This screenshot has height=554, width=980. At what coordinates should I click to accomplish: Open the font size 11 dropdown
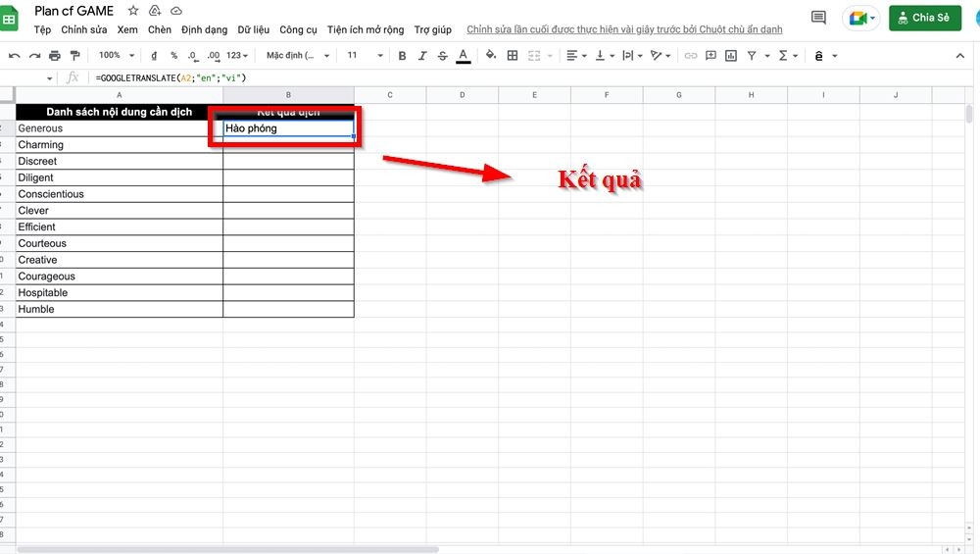(x=365, y=55)
